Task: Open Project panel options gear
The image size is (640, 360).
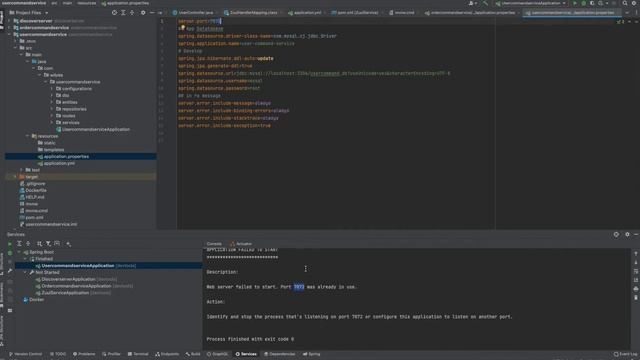Action: coord(143,13)
